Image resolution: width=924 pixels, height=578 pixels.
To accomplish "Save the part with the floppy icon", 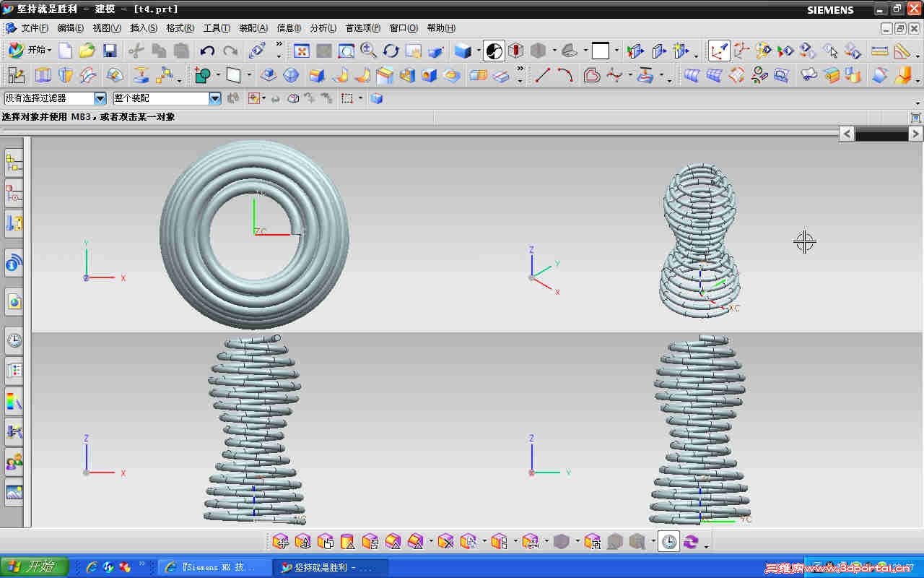I will click(110, 51).
